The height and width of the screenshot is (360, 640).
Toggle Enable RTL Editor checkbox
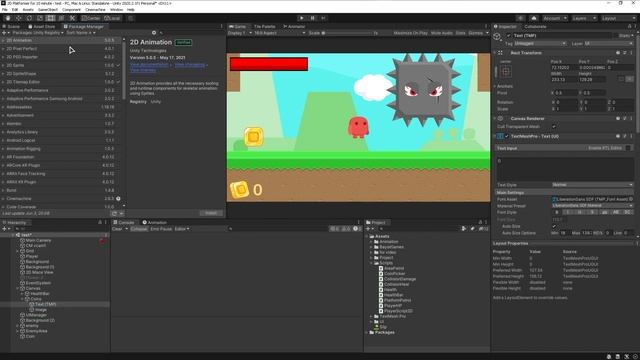(628, 148)
